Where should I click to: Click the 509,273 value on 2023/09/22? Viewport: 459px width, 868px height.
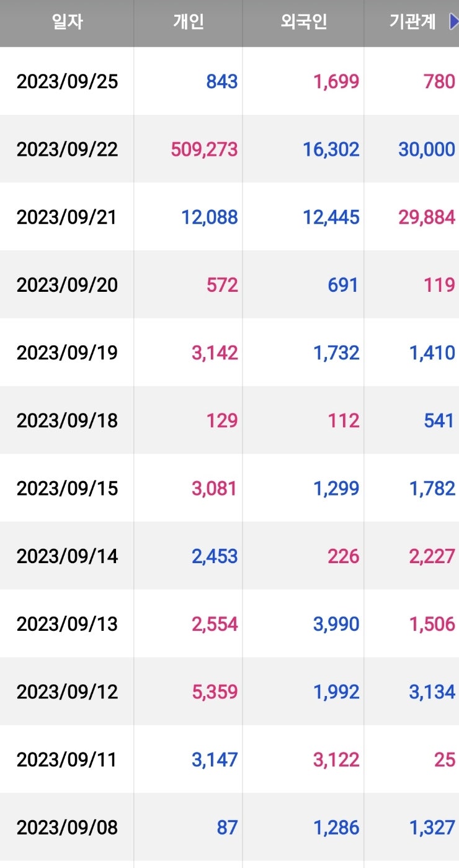point(204,149)
